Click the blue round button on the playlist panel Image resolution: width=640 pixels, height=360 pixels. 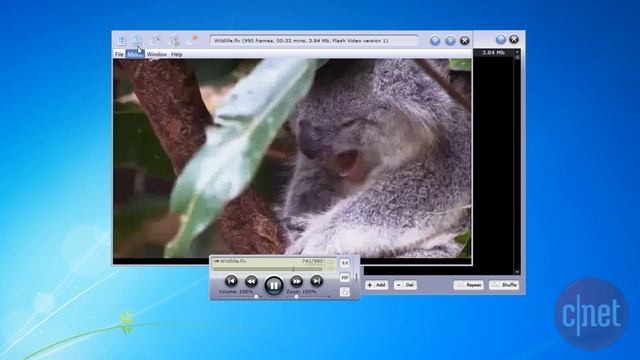pyautogui.click(x=500, y=39)
